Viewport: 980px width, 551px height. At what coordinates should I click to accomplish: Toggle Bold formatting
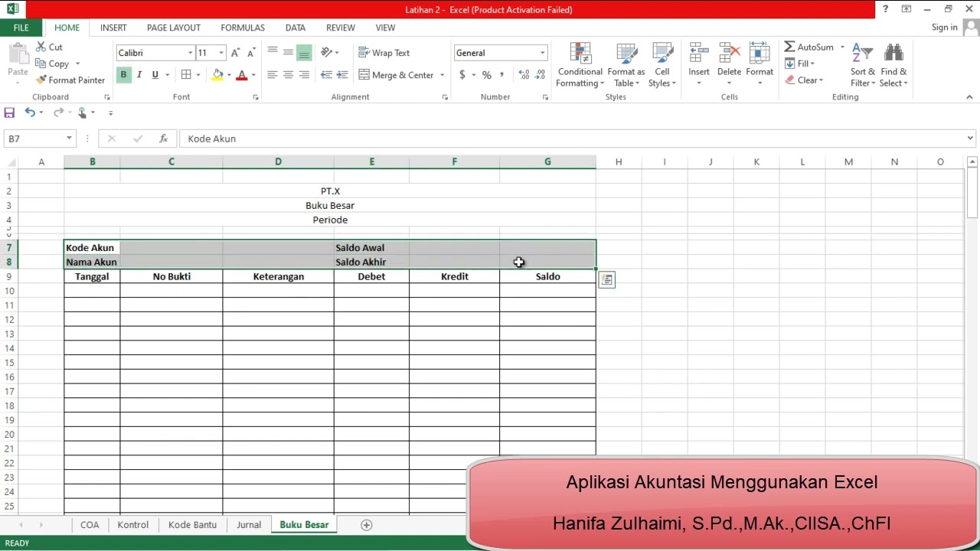click(x=123, y=75)
